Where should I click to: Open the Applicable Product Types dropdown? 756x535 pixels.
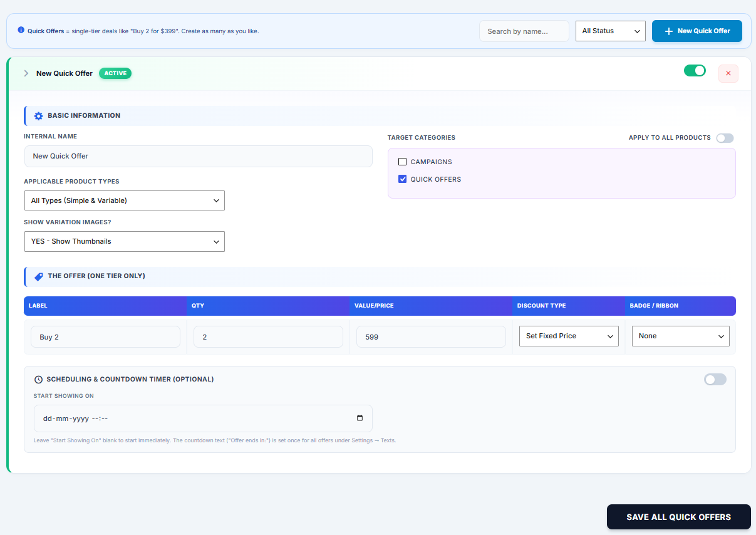coord(125,200)
